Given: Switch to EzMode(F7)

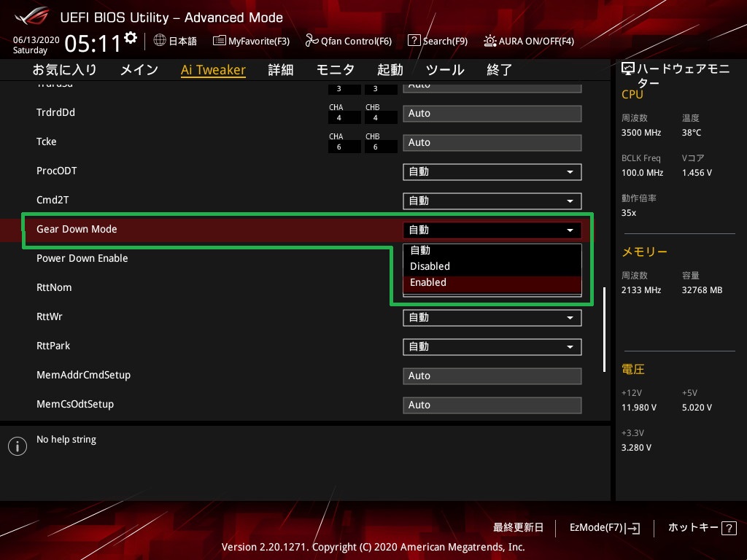Looking at the screenshot, I should pos(605,528).
